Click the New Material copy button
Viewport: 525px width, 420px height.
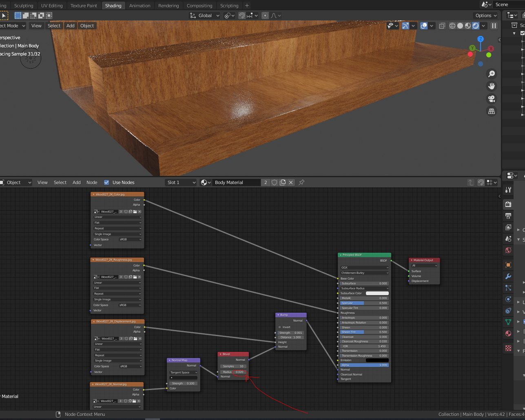282,182
